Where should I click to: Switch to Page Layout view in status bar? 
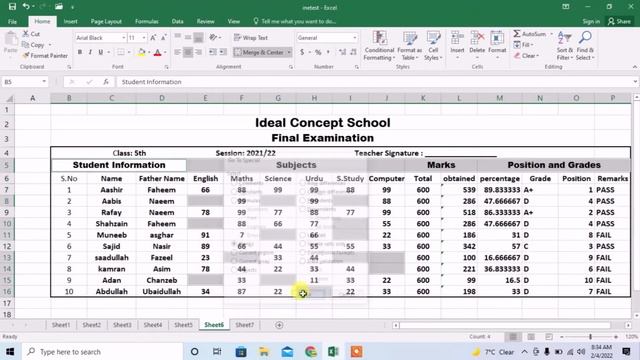[531, 337]
